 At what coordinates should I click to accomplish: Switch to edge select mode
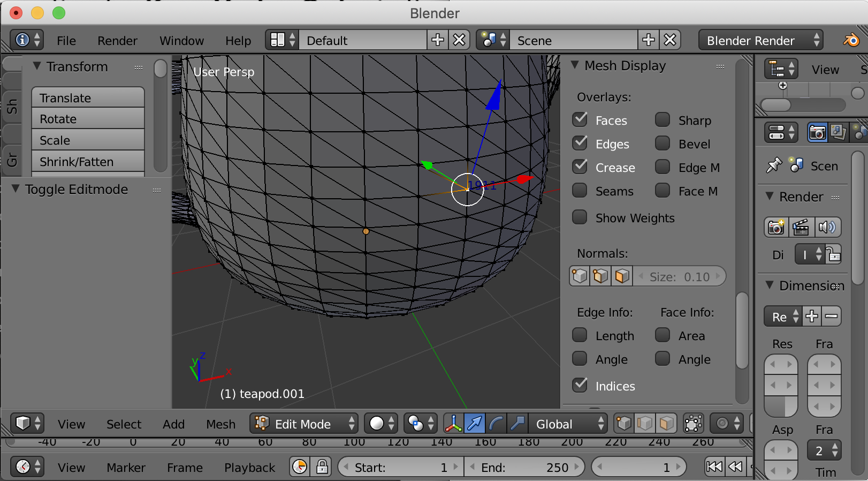pyautogui.click(x=645, y=424)
